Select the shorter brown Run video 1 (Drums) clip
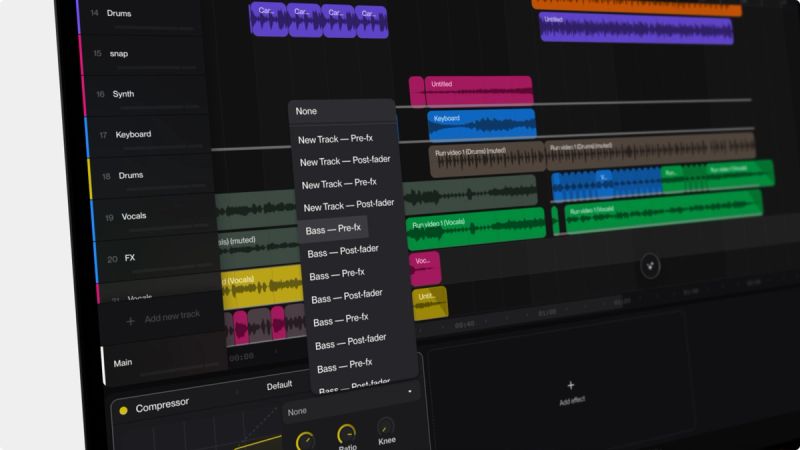The image size is (800, 450). point(487,158)
